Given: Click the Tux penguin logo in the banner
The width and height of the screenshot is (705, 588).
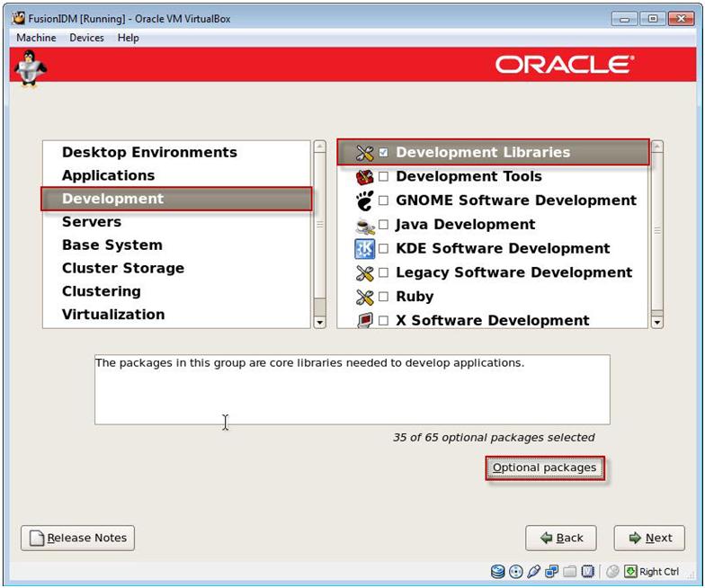Looking at the screenshot, I should (31, 68).
